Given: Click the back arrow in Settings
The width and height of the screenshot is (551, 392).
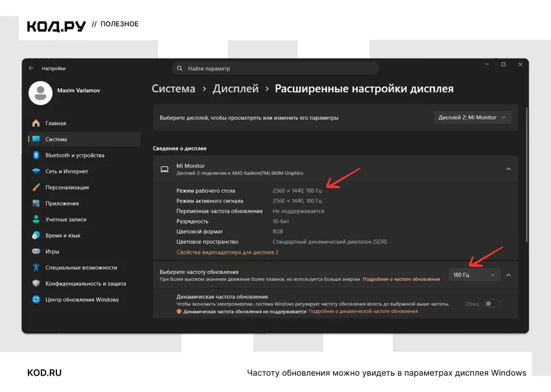Looking at the screenshot, I should tap(31, 68).
